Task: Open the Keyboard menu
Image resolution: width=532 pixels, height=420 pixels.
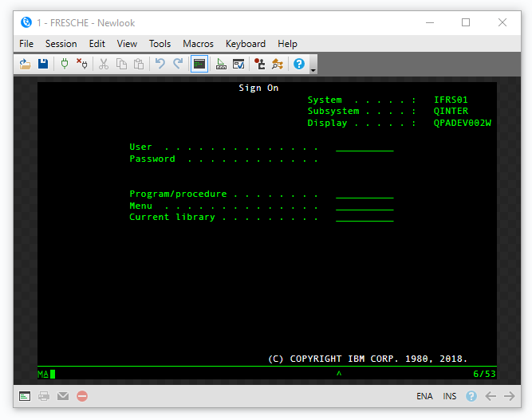Action: click(x=246, y=44)
